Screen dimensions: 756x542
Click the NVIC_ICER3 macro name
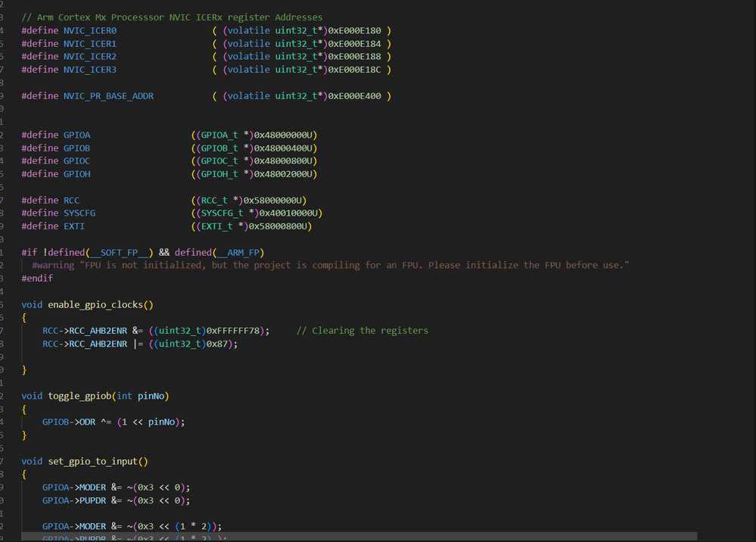pyautogui.click(x=90, y=70)
